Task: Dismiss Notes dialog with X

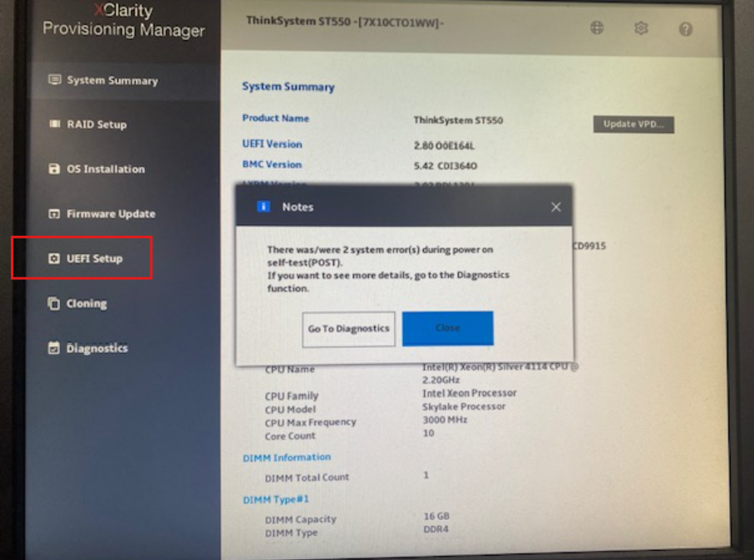Action: [556, 207]
